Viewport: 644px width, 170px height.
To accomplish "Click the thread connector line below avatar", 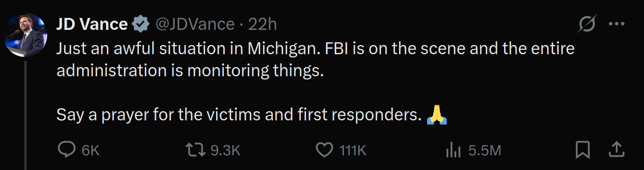I will (26, 115).
